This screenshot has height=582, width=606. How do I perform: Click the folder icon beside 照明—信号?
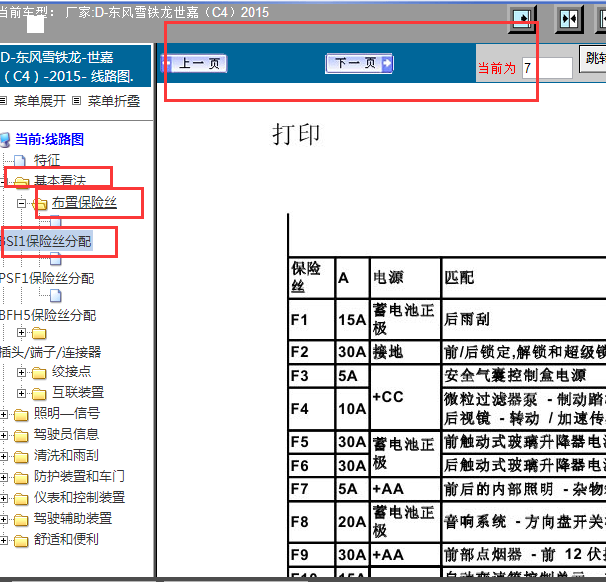(21, 415)
